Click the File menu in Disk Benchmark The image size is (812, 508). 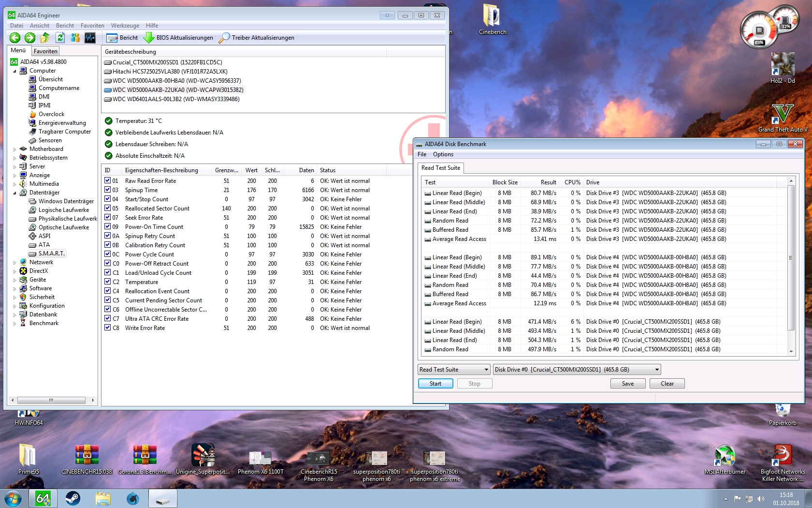point(422,154)
